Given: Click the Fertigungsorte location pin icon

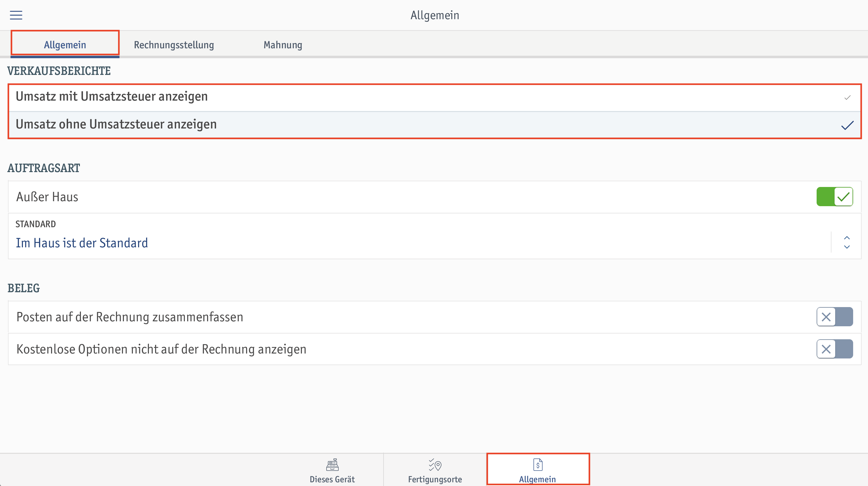Looking at the screenshot, I should 435,464.
